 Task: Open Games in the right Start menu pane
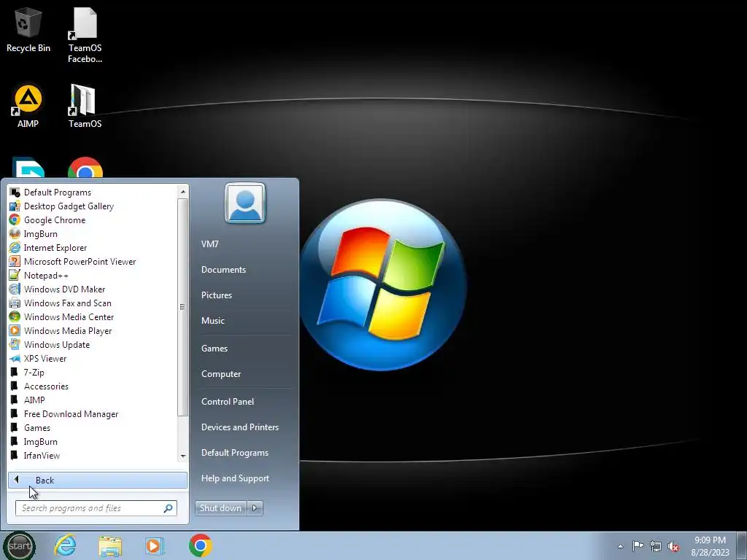pos(214,348)
